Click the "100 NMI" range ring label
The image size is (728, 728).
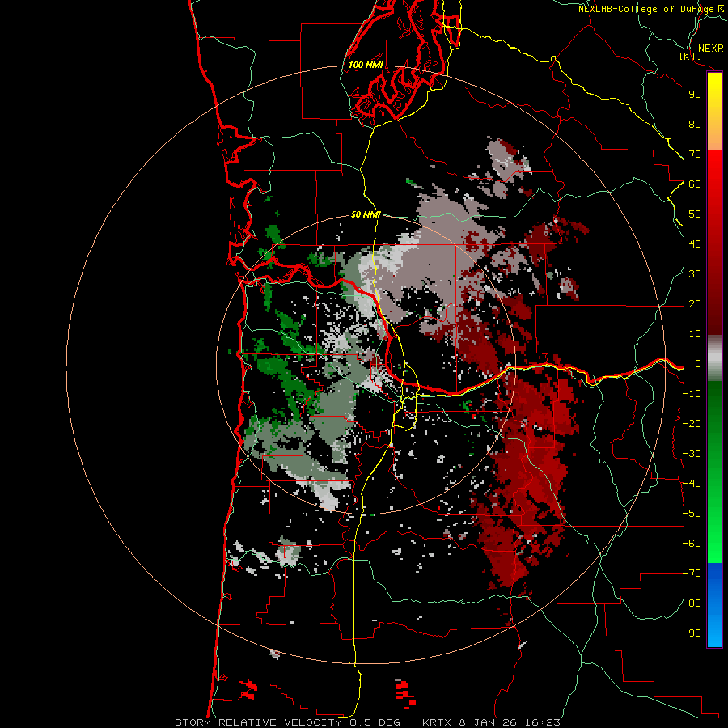point(366,65)
